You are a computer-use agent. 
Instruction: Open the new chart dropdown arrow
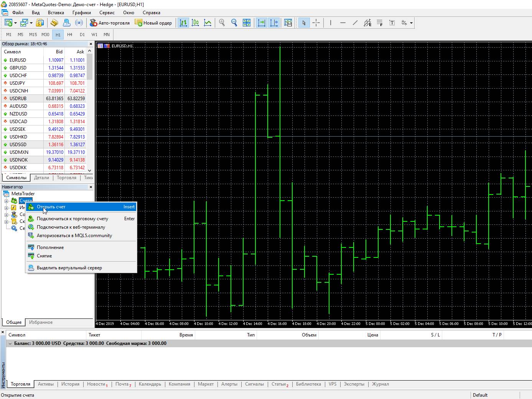coord(15,23)
